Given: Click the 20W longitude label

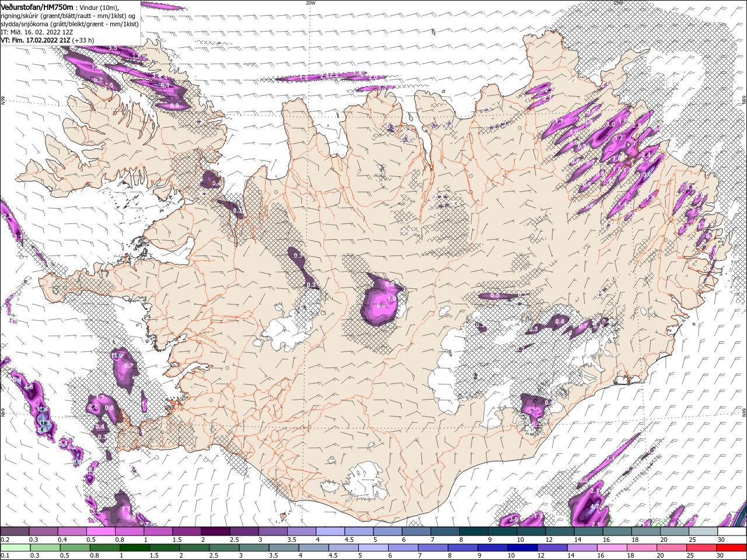Looking at the screenshot, I should click(x=310, y=3).
